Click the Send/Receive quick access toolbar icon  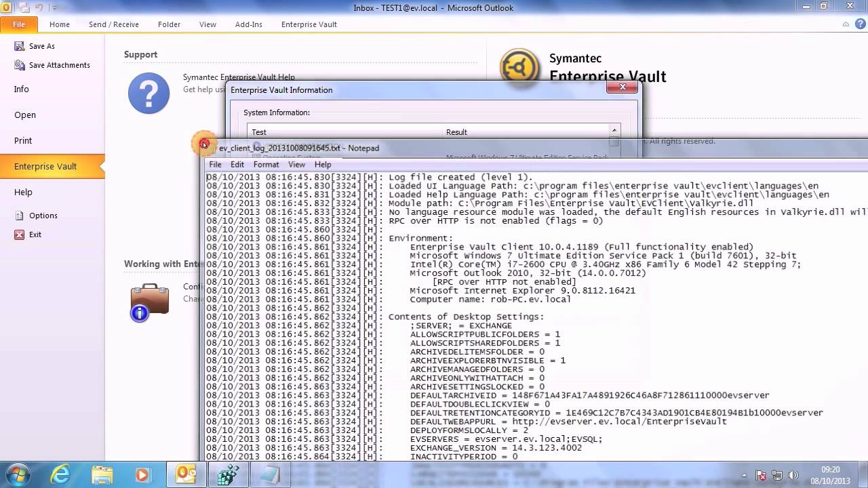click(24, 7)
